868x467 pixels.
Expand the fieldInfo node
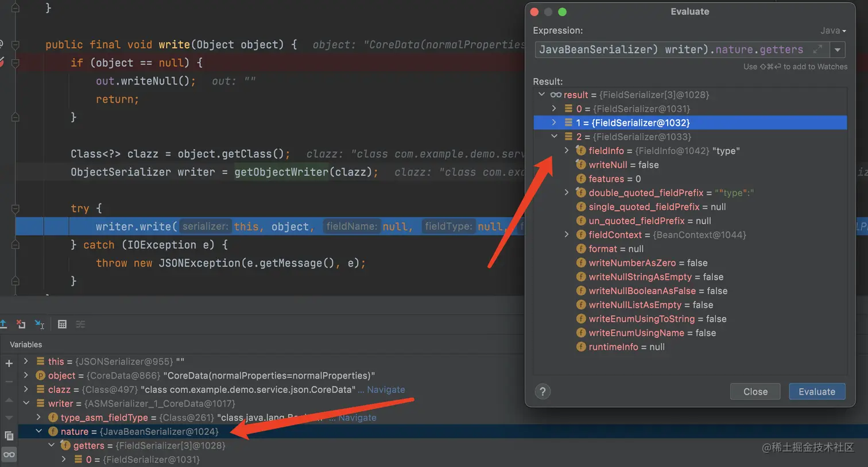click(567, 150)
